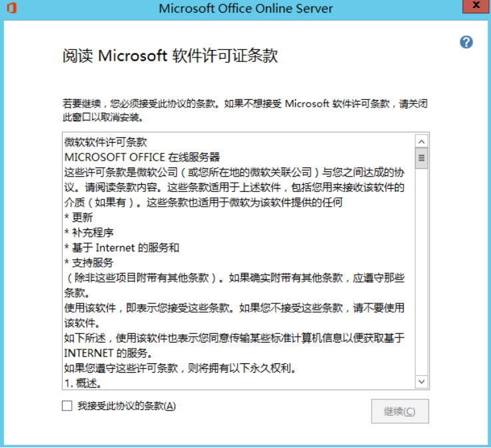Open help via the question mark icon

tap(466, 42)
